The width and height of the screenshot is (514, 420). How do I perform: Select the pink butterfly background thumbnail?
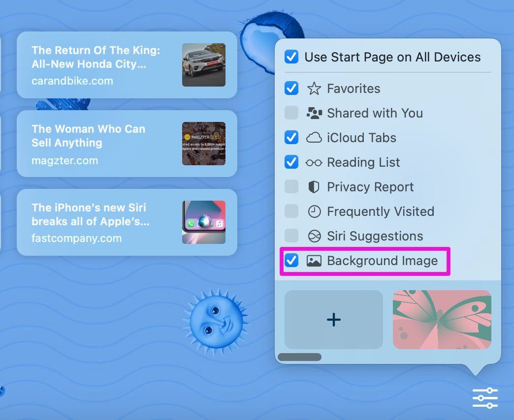pyautogui.click(x=442, y=320)
